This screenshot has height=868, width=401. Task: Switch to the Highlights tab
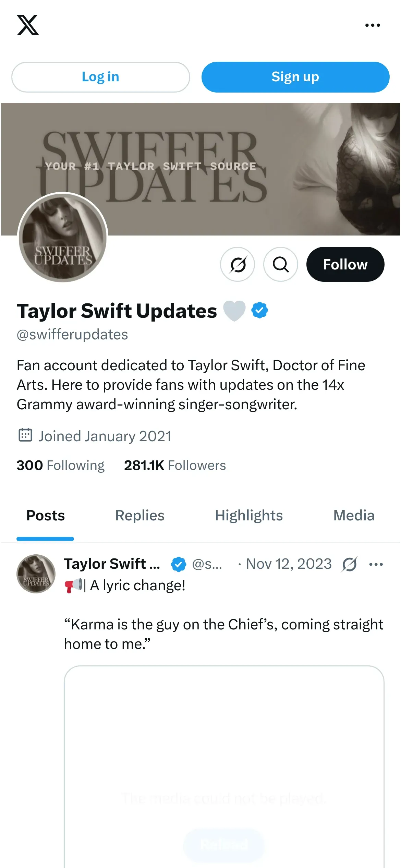(x=249, y=516)
